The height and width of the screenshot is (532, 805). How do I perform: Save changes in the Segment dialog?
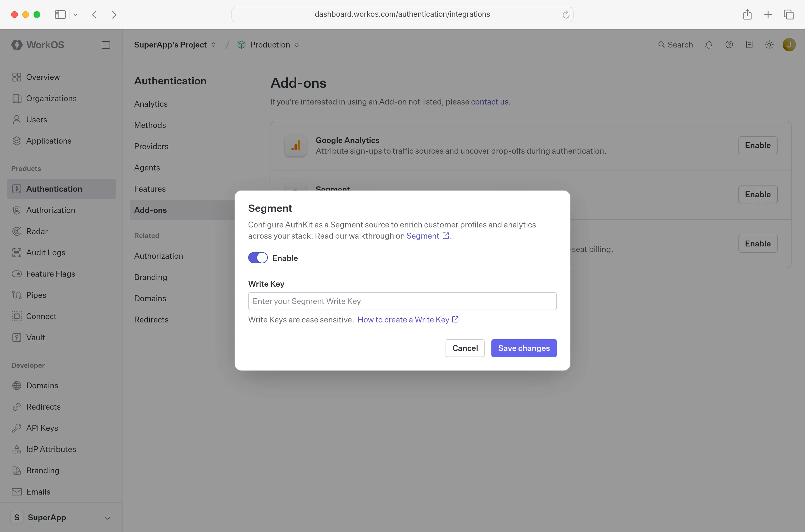[x=524, y=348]
